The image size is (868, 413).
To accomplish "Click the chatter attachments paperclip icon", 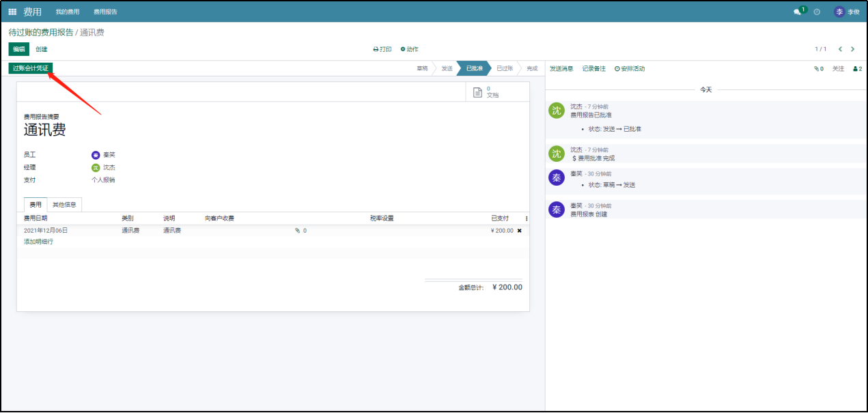I will tap(818, 69).
